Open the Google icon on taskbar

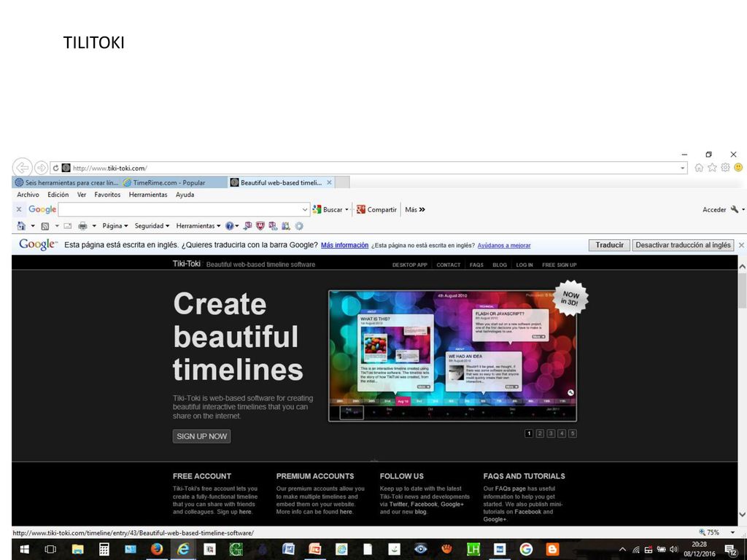pyautogui.click(x=526, y=549)
